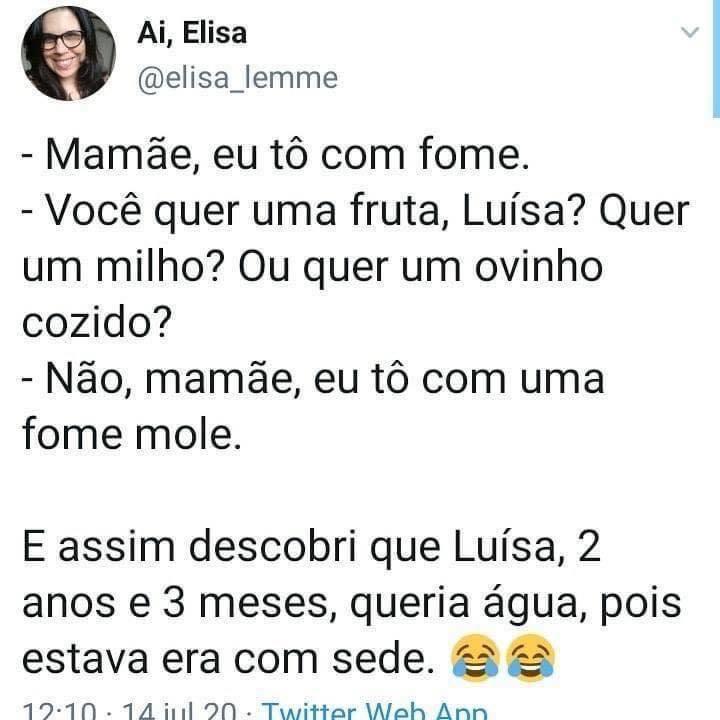Click the words 'fome mole.'
This screenshot has width=720, height=720.
coord(131,436)
